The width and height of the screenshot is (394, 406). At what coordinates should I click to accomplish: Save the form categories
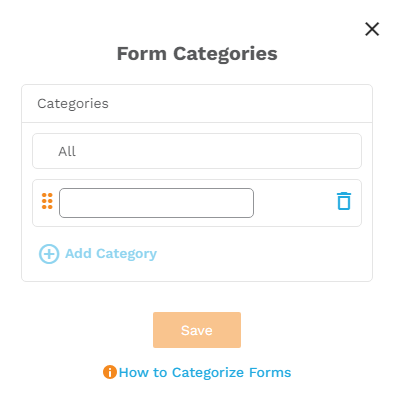[x=197, y=330]
